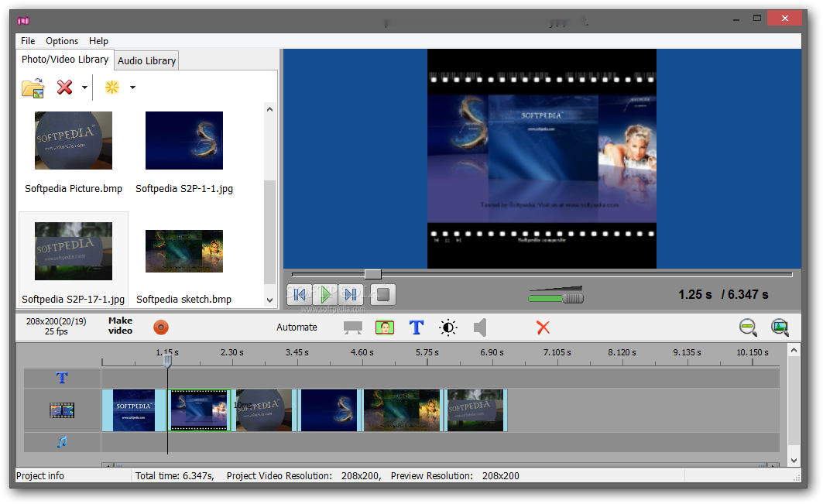Click the red X remove media icon
The width and height of the screenshot is (823, 504).
click(65, 87)
